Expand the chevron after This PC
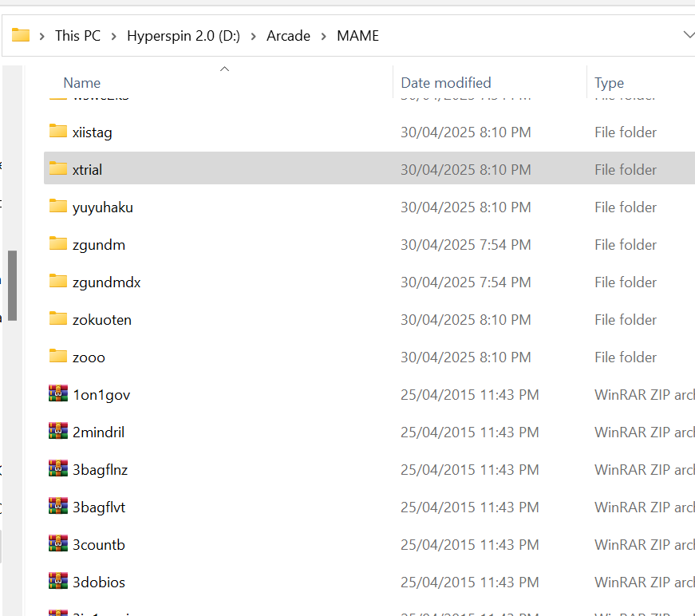This screenshot has height=616, width=695. pyautogui.click(x=114, y=37)
